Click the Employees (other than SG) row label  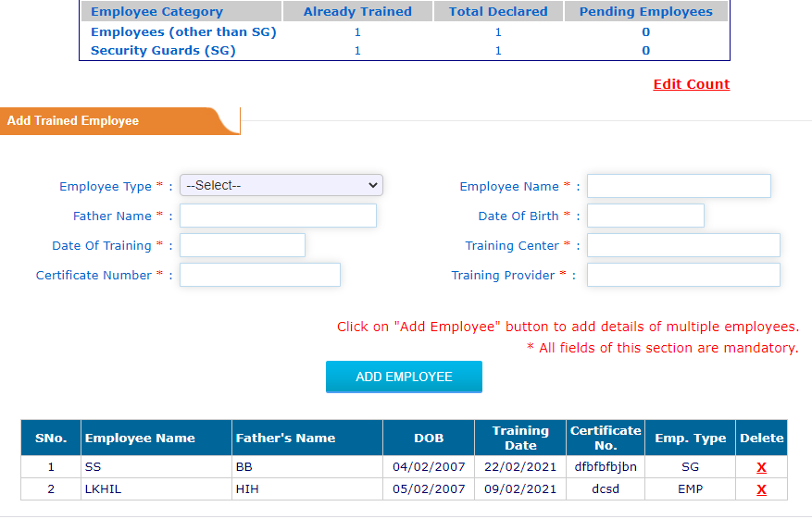click(x=183, y=32)
